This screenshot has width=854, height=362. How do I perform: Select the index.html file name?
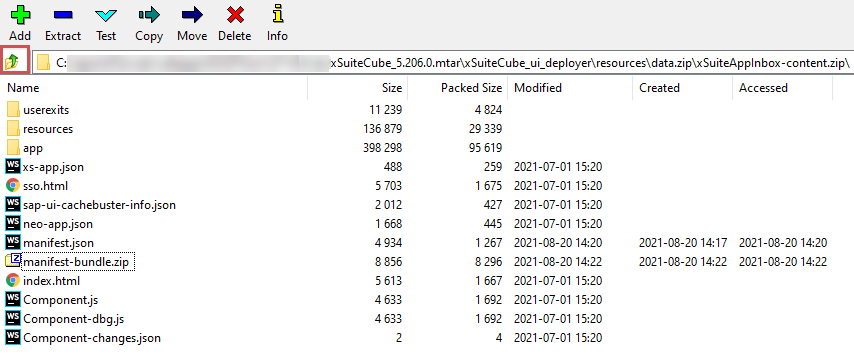(51, 281)
